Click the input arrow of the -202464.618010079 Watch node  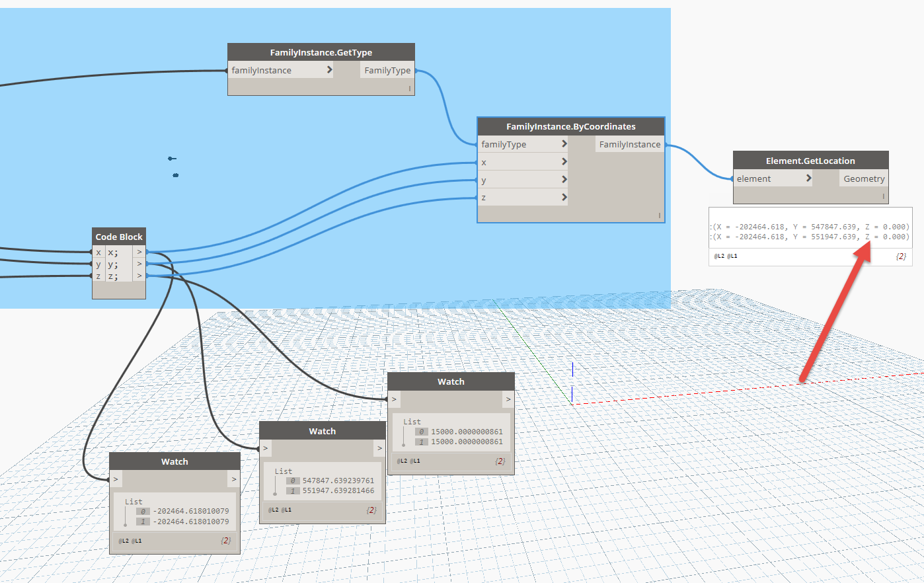116,479
